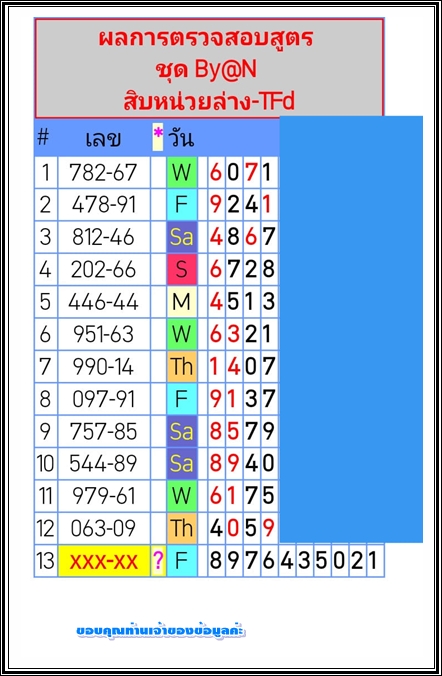Select the 'Sa' day cell beside 757-85
The image size is (442, 676).
(x=182, y=432)
